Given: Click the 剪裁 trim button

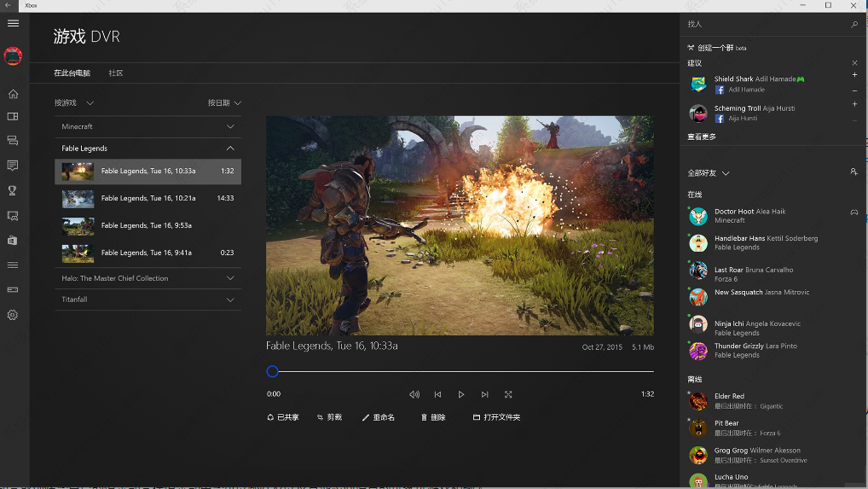Looking at the screenshot, I should 329,417.
